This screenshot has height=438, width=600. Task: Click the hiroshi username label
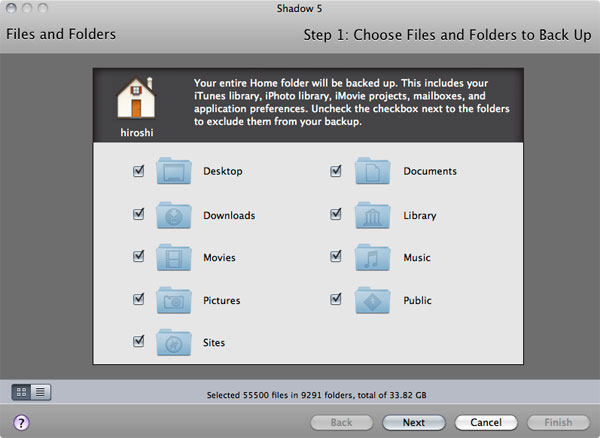tap(137, 132)
